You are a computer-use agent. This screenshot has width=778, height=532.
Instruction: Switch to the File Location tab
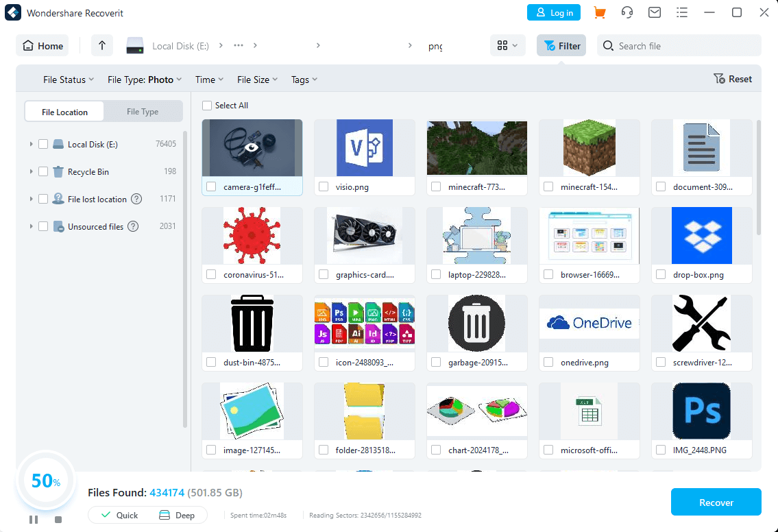pos(64,112)
